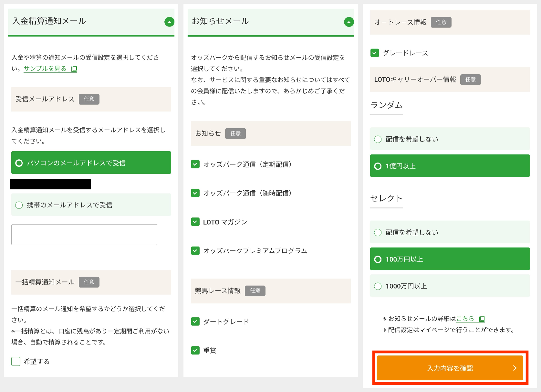Collapse the 入金精算通知メール section arrow
The image size is (541, 392).
[169, 22]
